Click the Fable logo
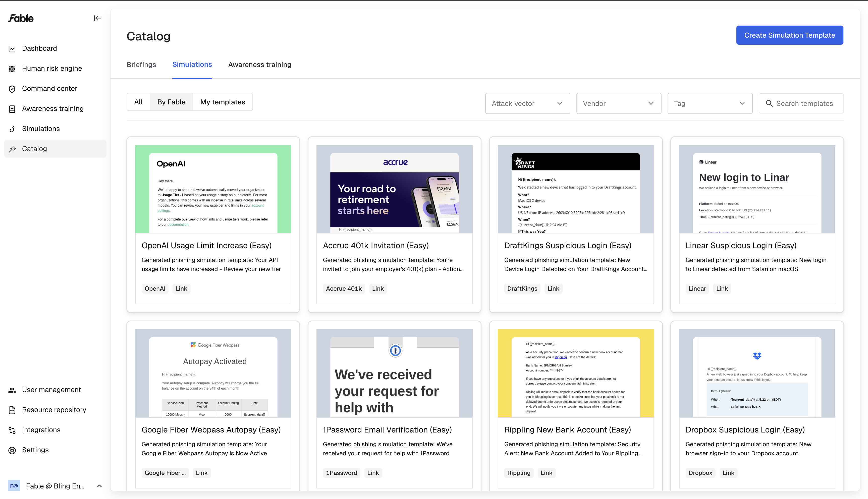 (21, 18)
